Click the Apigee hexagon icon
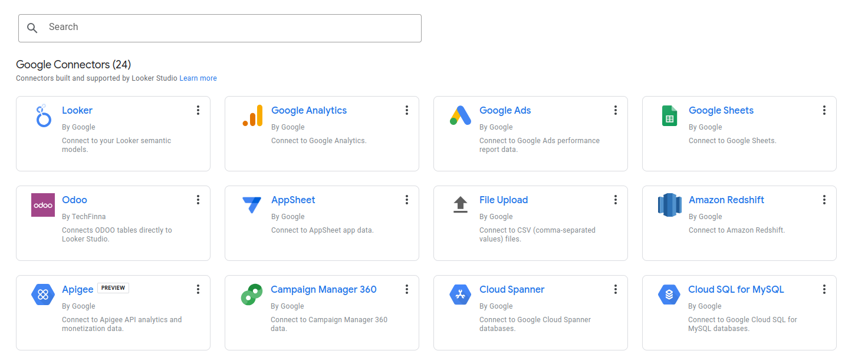868x364 pixels. point(43,294)
